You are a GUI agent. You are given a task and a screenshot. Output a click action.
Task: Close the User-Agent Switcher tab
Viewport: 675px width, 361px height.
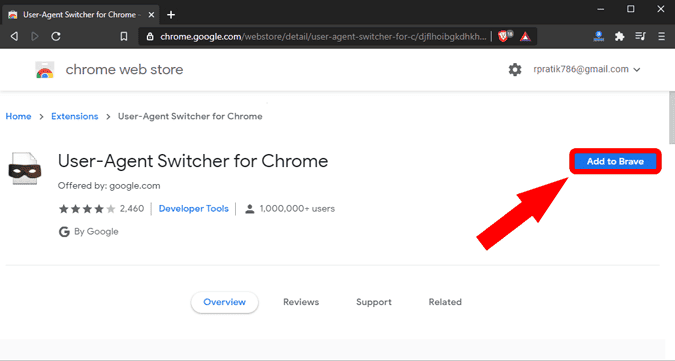point(151,15)
